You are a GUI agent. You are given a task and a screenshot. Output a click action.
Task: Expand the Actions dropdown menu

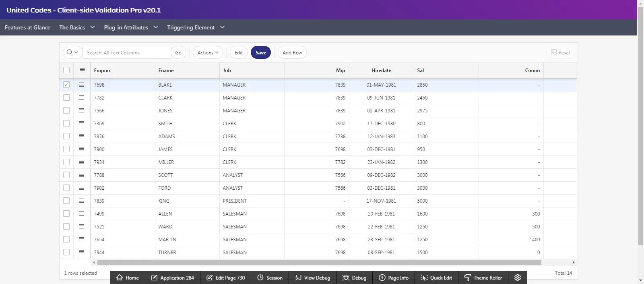point(208,52)
